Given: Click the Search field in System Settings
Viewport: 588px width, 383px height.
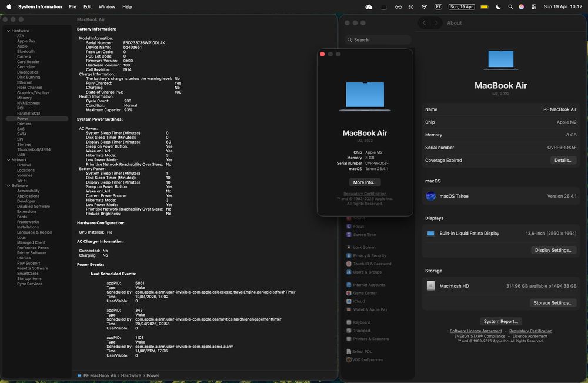Looking at the screenshot, I should [378, 40].
